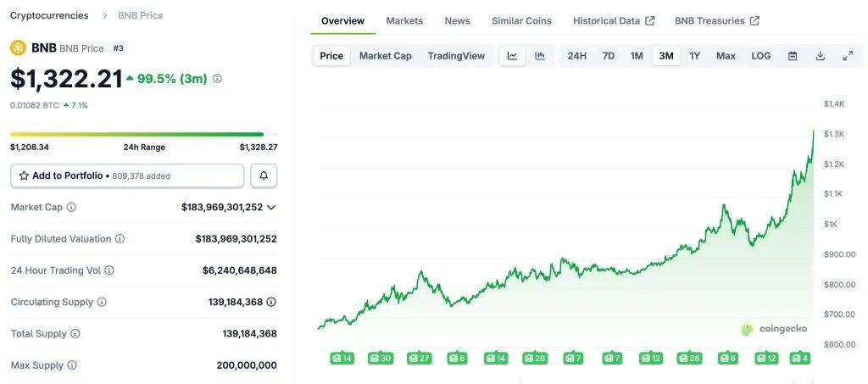Open the calendar date range picker
Screen dimensions: 868x384
click(x=793, y=56)
